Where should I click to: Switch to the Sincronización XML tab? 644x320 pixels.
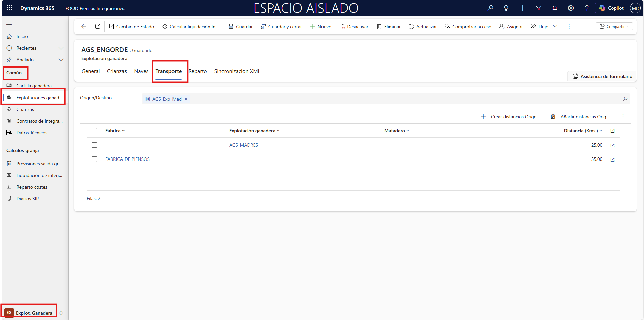(x=237, y=71)
